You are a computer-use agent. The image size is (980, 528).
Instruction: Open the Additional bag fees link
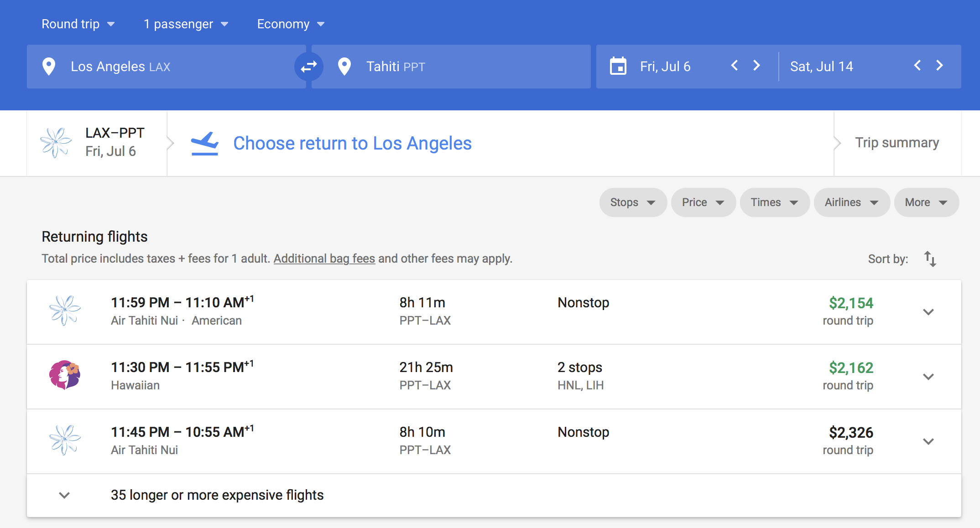[324, 259]
